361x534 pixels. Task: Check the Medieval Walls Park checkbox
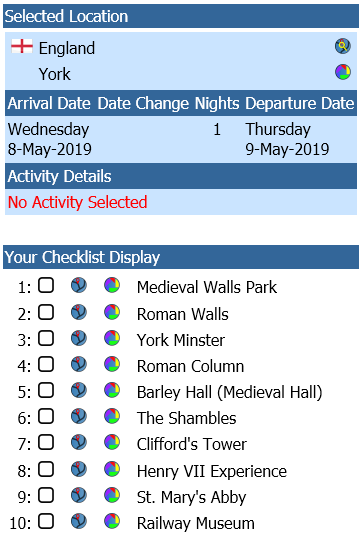click(46, 285)
